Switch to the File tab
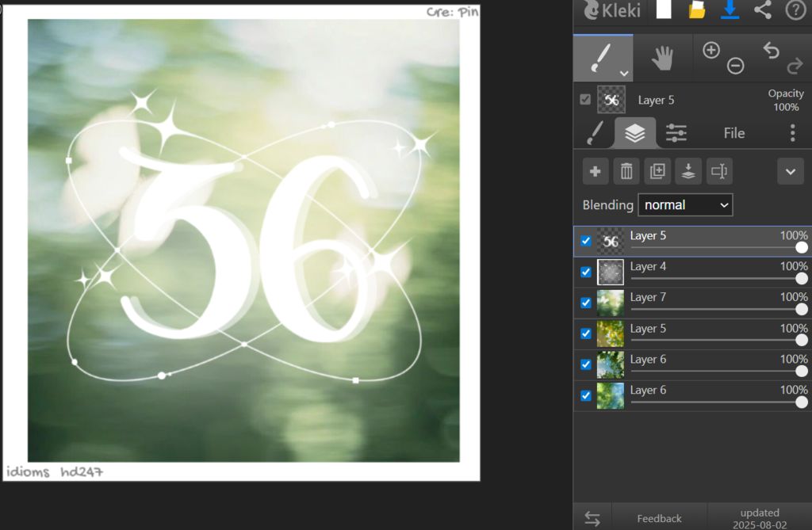The width and height of the screenshot is (812, 530). [733, 133]
